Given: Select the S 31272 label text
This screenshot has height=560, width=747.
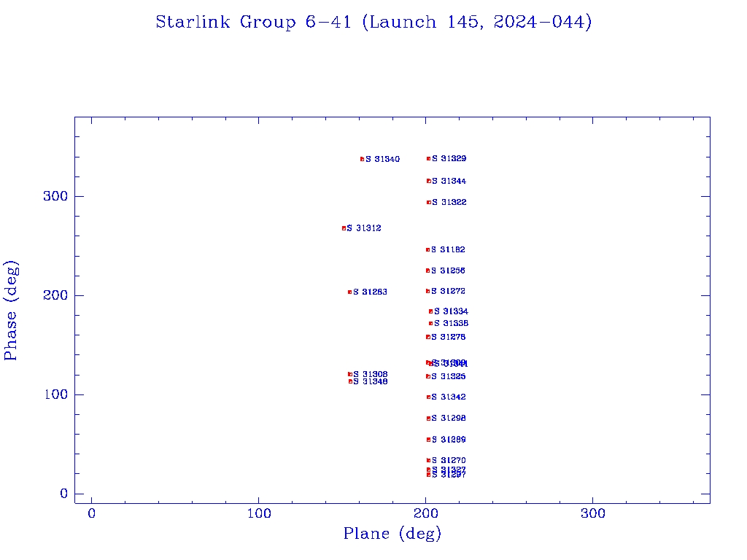Looking at the screenshot, I should 449,292.
